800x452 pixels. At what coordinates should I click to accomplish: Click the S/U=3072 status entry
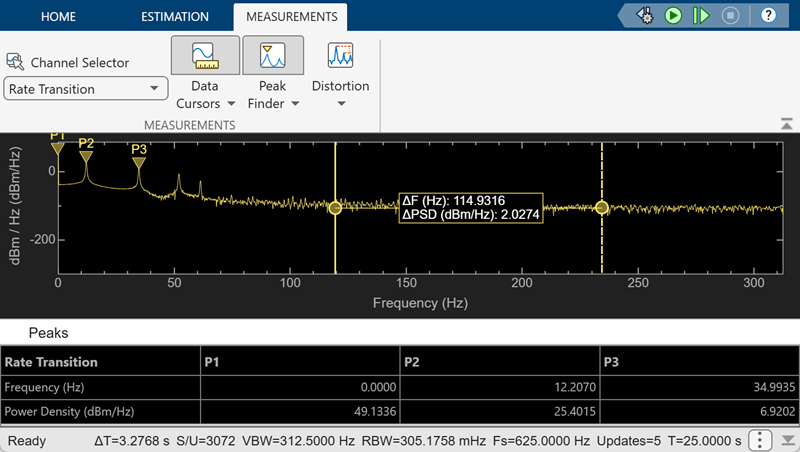(206, 441)
